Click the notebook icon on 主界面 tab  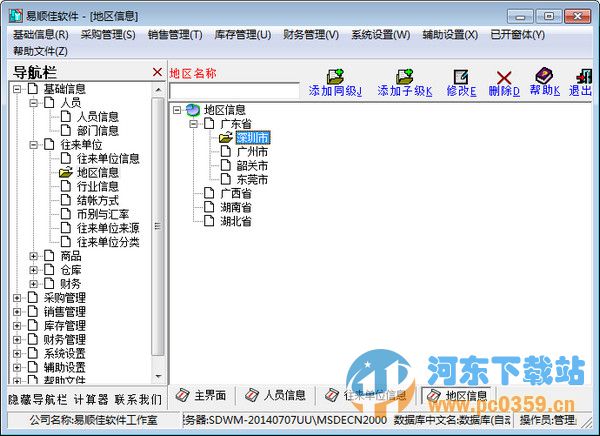pos(183,395)
